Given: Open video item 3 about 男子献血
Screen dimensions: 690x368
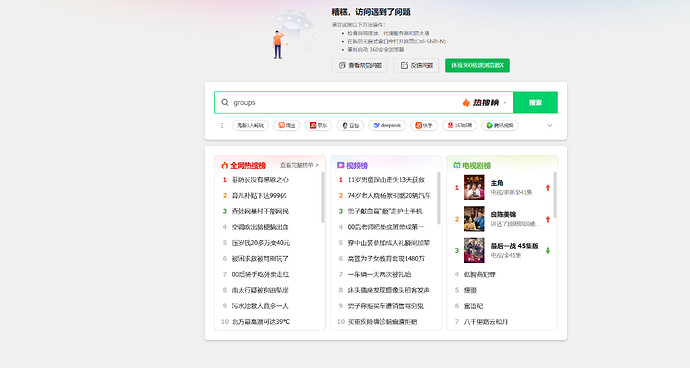Looking at the screenshot, I should click(x=385, y=211).
